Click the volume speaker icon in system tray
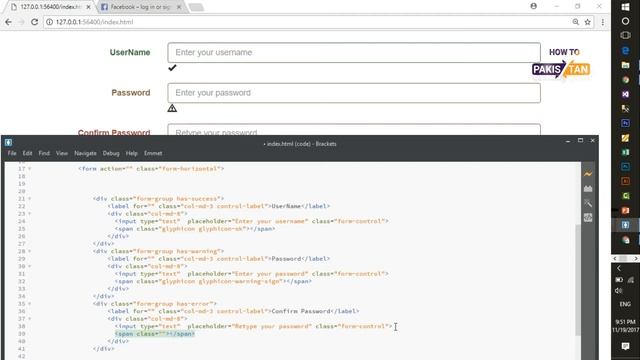 pyautogui.click(x=619, y=291)
